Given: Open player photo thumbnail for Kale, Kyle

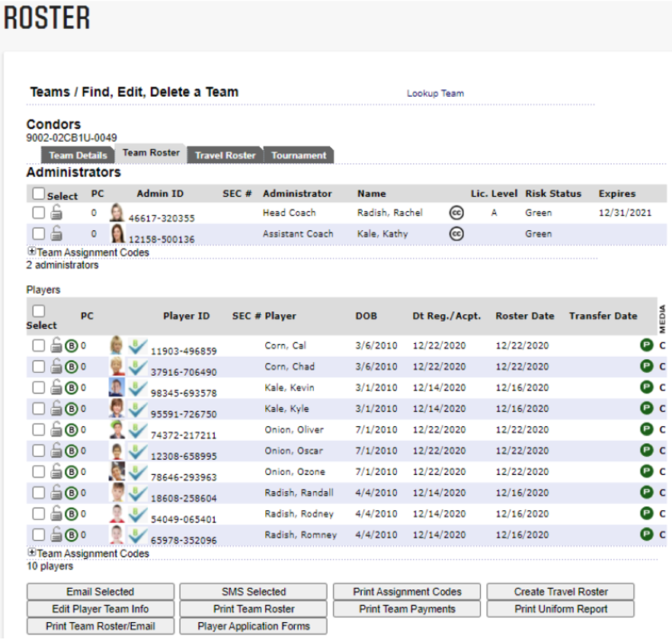Looking at the screenshot, I should point(117,409).
